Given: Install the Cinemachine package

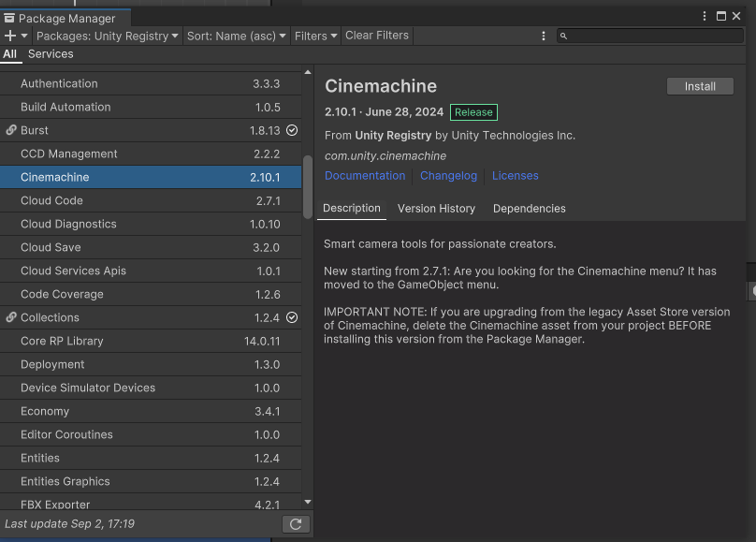Looking at the screenshot, I should point(700,86).
